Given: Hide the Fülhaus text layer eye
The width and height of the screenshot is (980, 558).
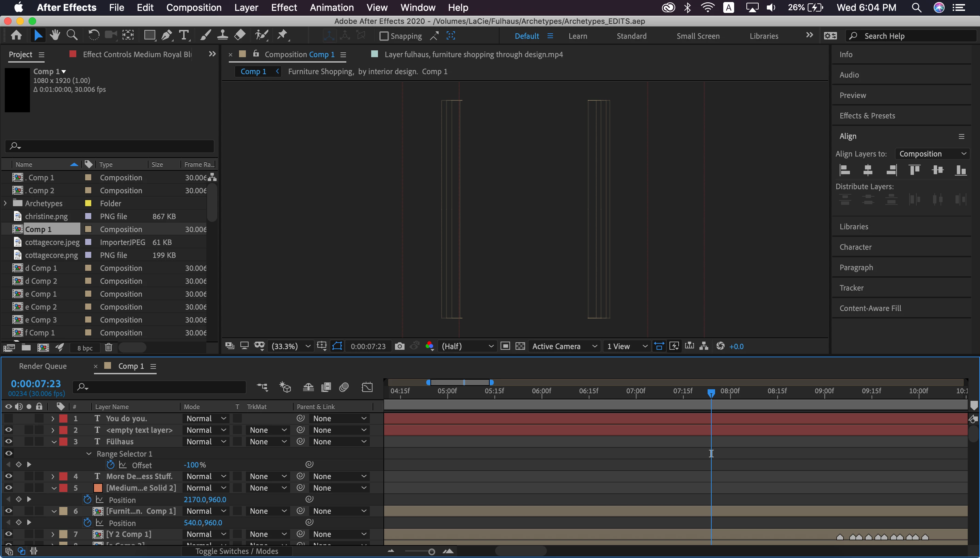Looking at the screenshot, I should coord(9,442).
